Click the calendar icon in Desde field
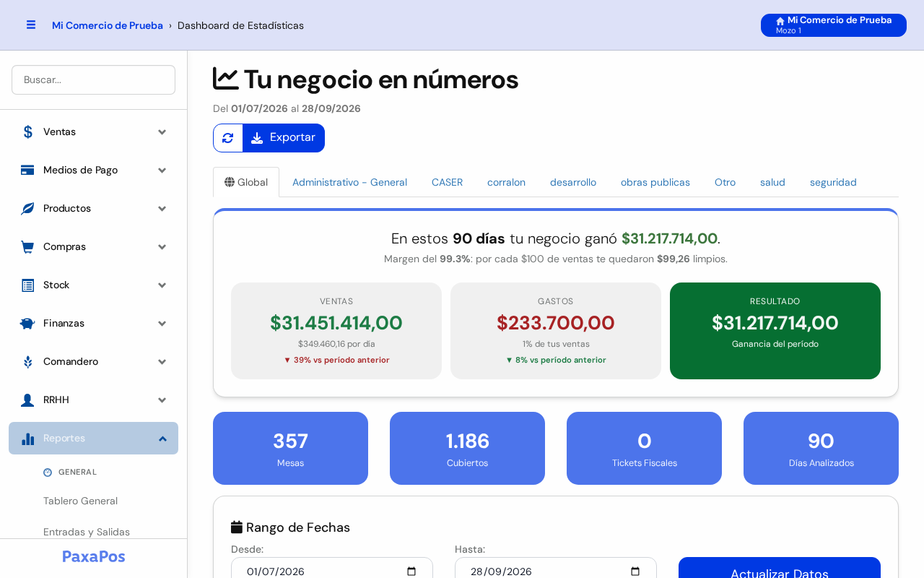Image resolution: width=924 pixels, height=578 pixels. (411, 571)
